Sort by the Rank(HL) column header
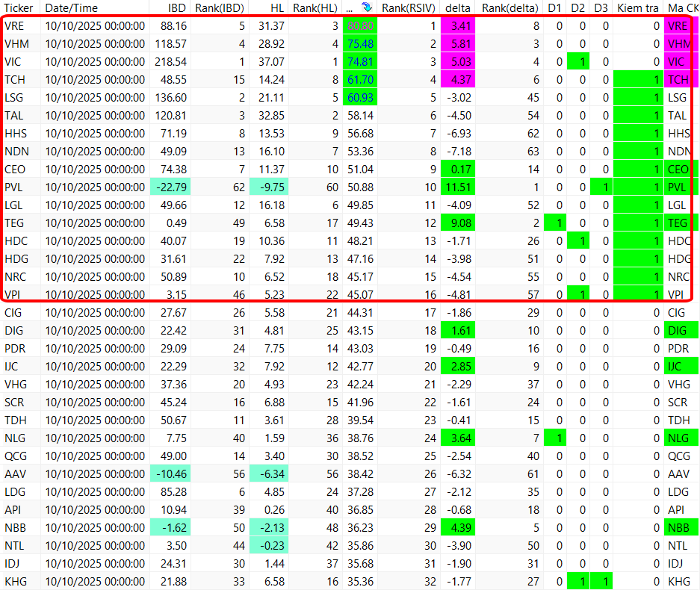Viewport: 700px width, 590px height. (x=315, y=8)
